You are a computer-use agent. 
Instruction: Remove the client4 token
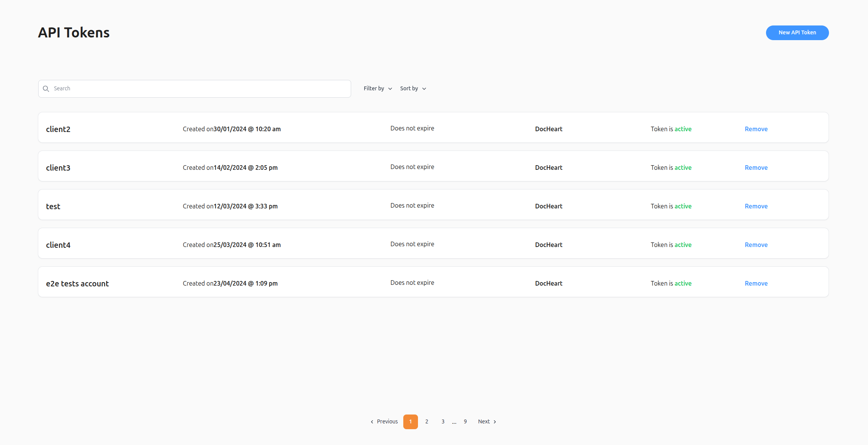coord(756,245)
